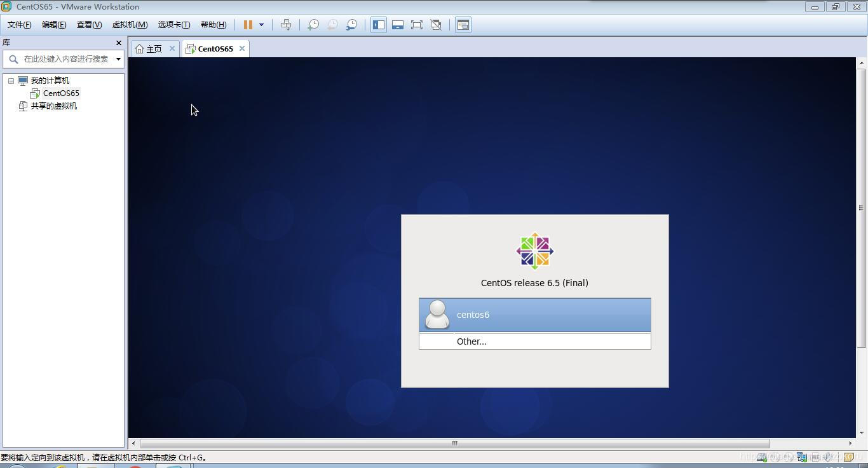Open the 虚拟机(M) menu
The image size is (868, 468).
pos(130,25)
